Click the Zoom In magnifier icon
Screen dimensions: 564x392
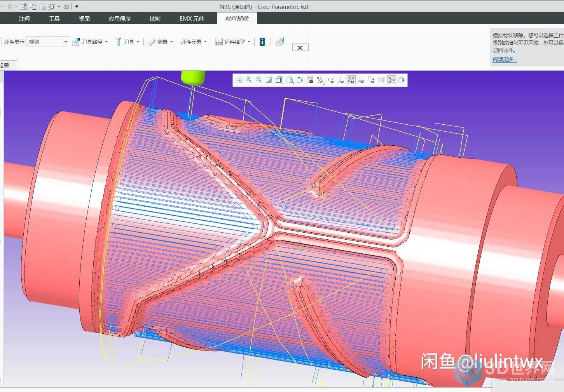[248, 80]
